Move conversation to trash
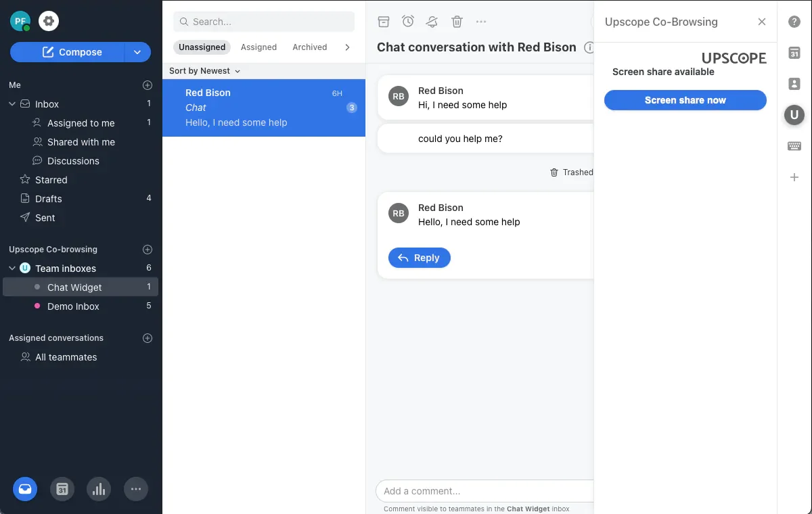Screen dimensions: 812x514 coord(457,22)
